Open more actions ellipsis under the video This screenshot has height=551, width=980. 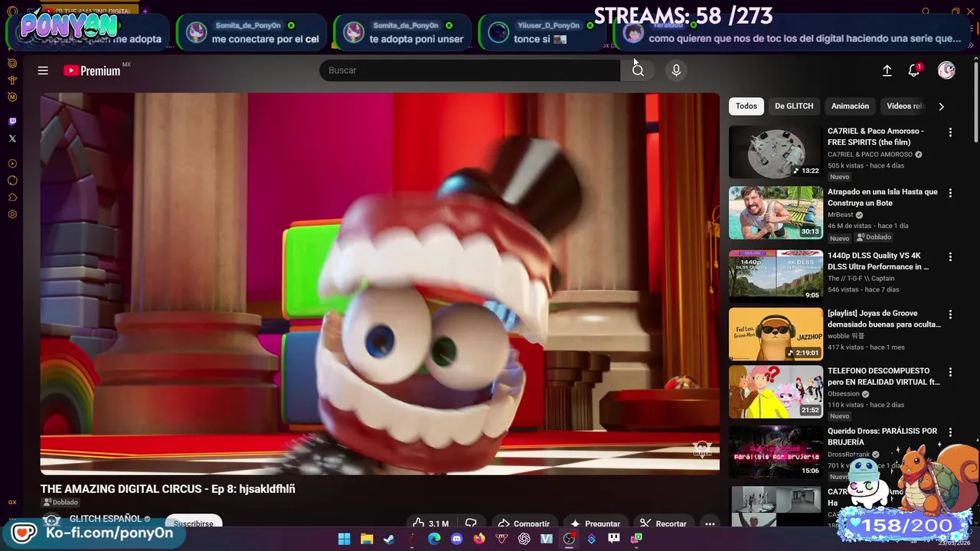(x=710, y=523)
